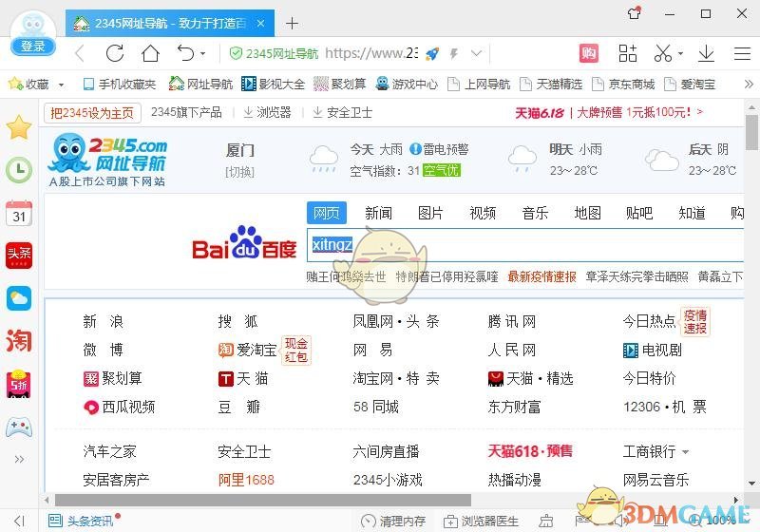Expand the 工商银行 dropdown arrow
Image resolution: width=760 pixels, height=532 pixels.
[685, 452]
